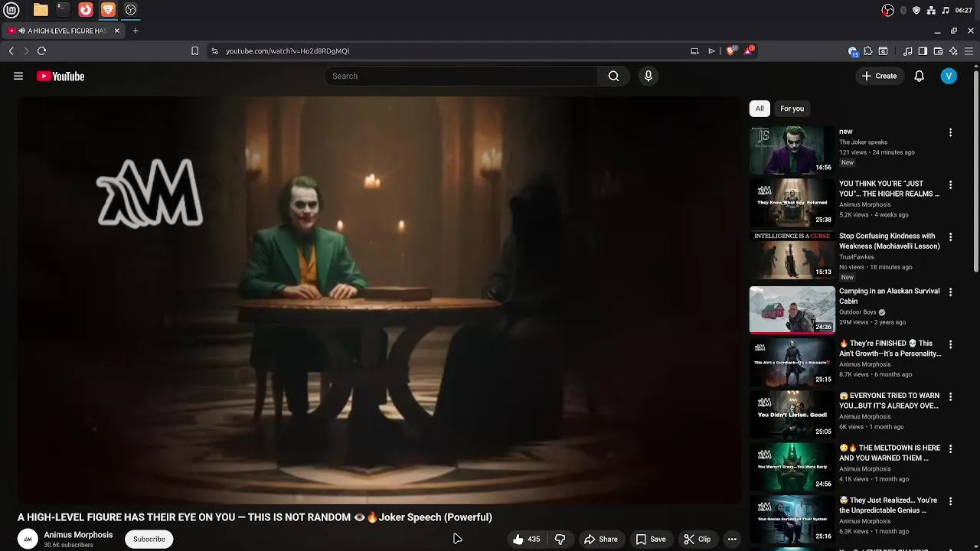This screenshot has width=980, height=551.
Task: Open the Animus Morphosis channel avatar
Action: [28, 539]
